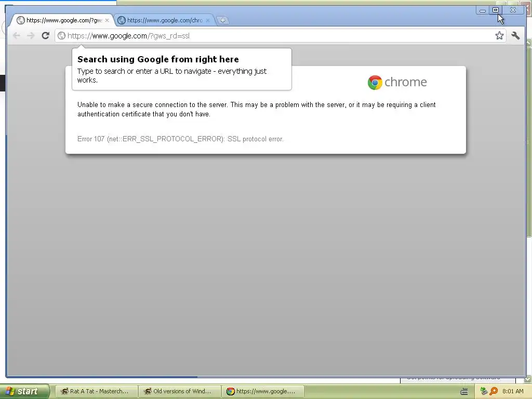532x399 pixels.
Task: Switch to Old versions of Wind... taskbar window
Action: [x=179, y=391]
